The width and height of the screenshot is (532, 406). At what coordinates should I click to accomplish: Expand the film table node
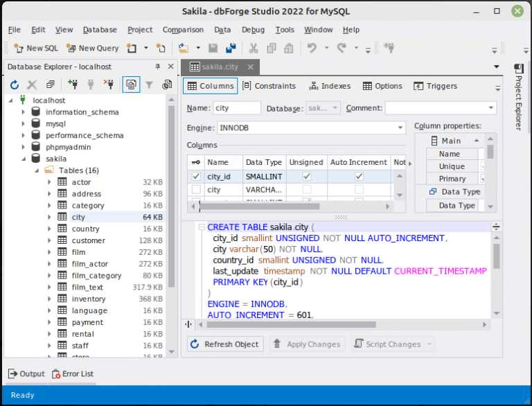(x=50, y=252)
